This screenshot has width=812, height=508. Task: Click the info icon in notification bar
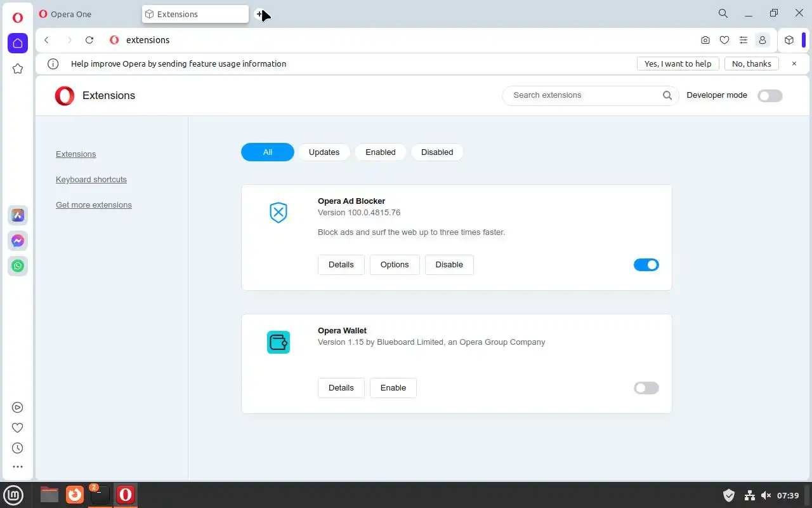coord(53,63)
